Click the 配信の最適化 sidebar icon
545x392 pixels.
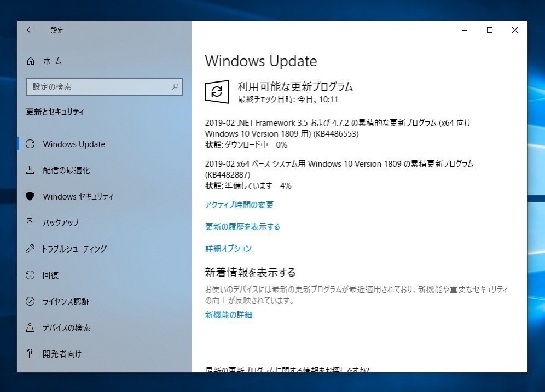[30, 170]
